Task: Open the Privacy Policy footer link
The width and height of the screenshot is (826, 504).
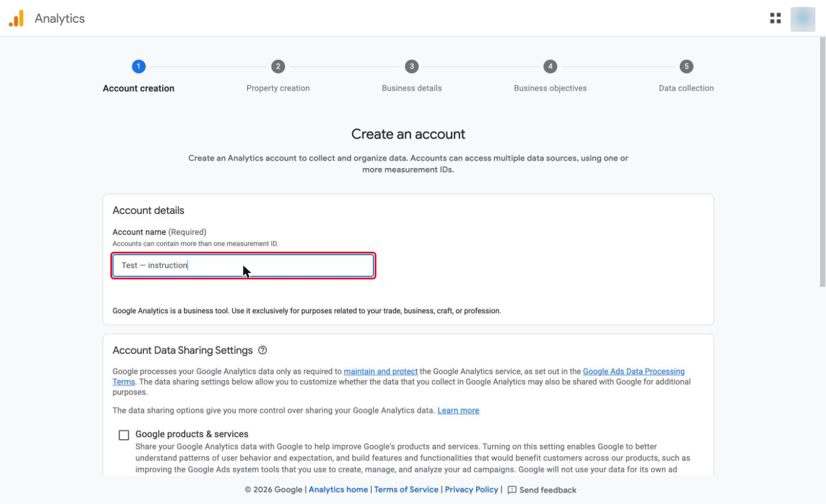Action: pos(471,490)
